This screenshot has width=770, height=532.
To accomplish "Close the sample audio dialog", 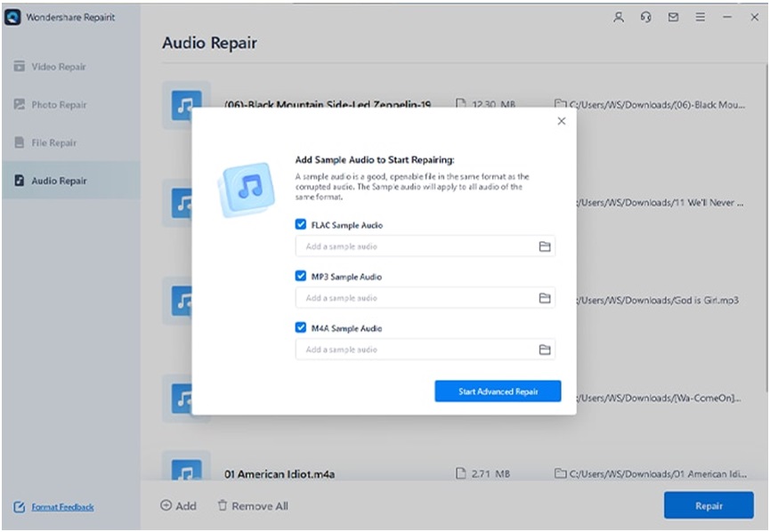I will pyautogui.click(x=562, y=121).
